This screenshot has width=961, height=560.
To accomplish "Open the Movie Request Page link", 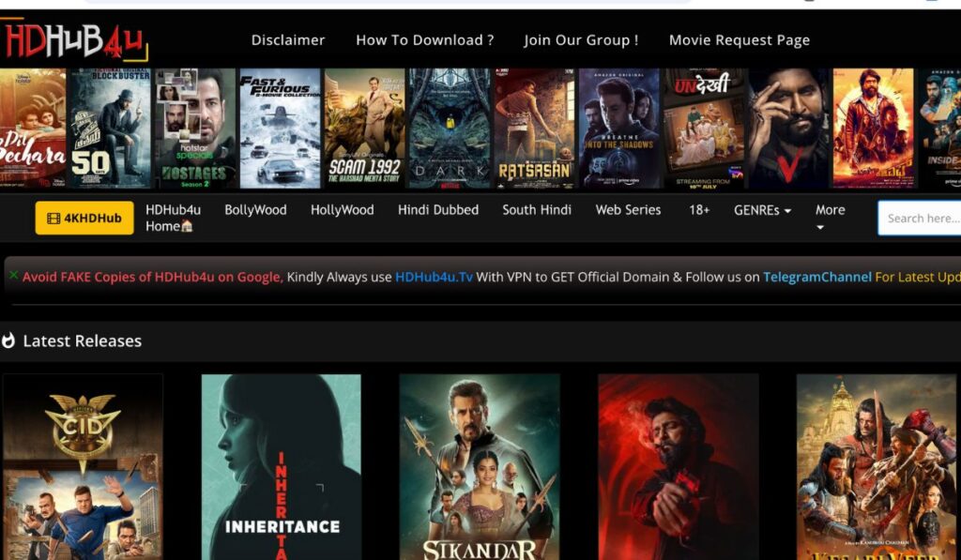I will click(740, 39).
